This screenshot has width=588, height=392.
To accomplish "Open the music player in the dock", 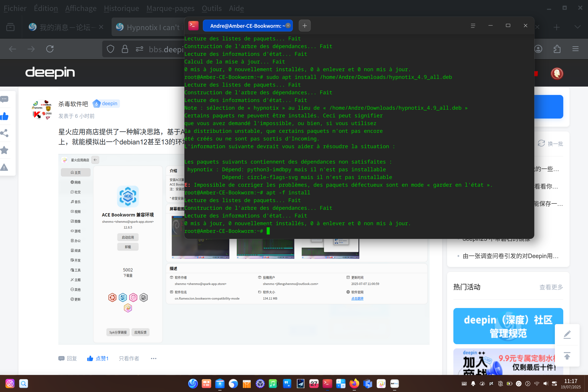I will (273, 384).
